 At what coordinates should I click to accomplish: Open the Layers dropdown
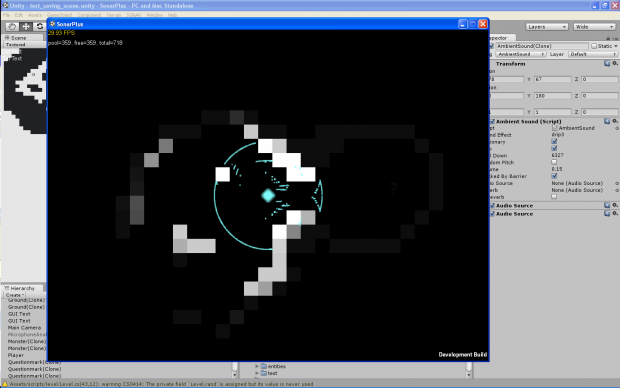[547, 27]
